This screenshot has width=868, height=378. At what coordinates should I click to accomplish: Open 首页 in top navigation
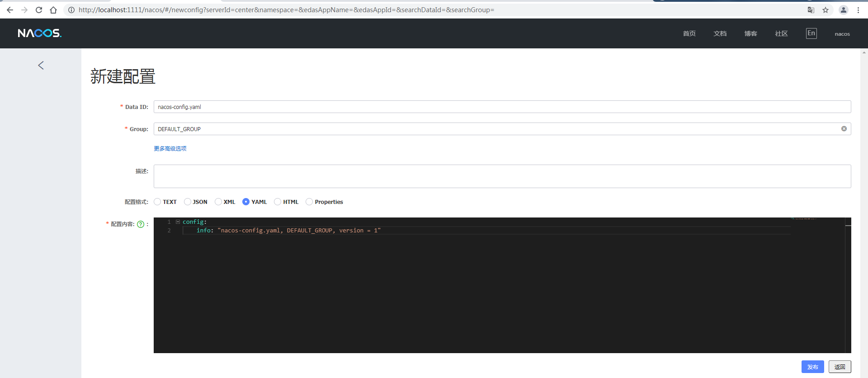coord(689,33)
